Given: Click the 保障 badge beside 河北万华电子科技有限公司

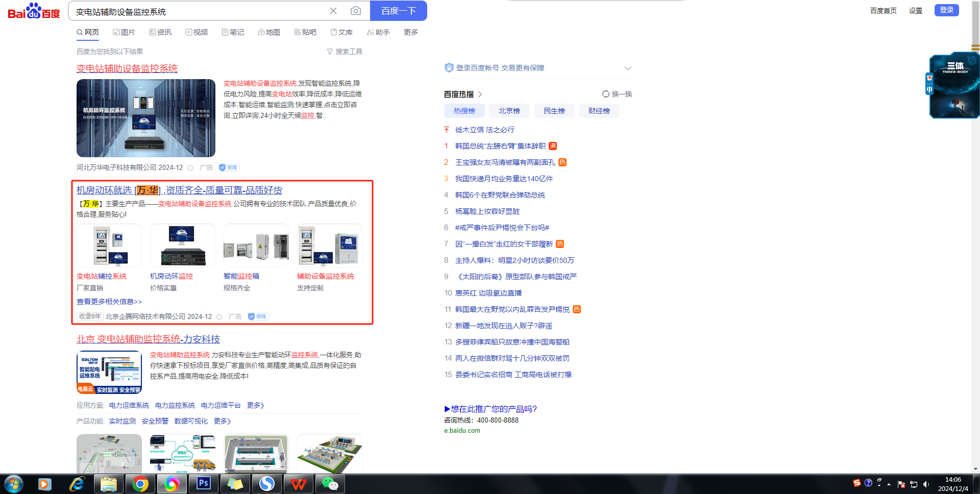Looking at the screenshot, I should (229, 167).
